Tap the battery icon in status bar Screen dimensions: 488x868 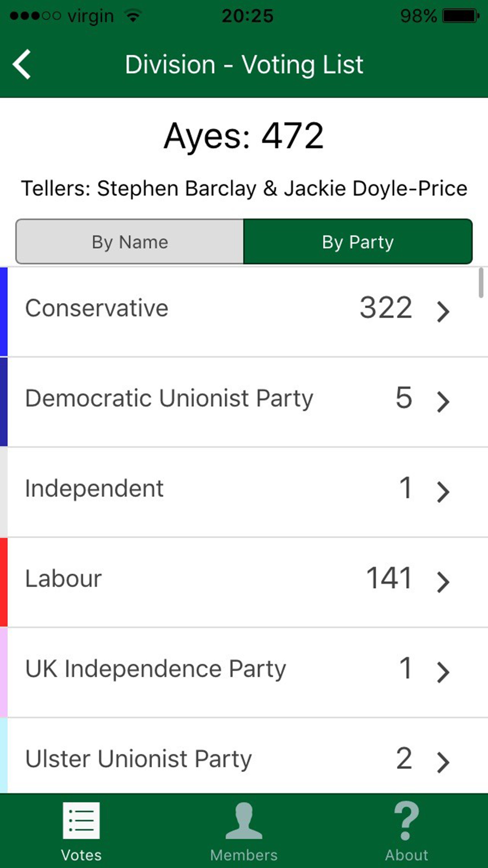click(460, 16)
